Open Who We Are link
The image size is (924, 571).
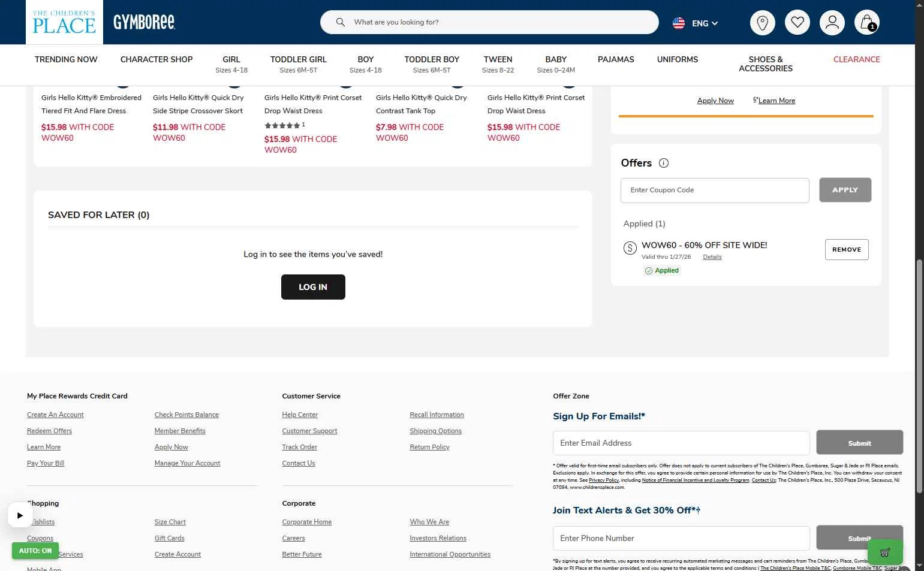point(429,522)
